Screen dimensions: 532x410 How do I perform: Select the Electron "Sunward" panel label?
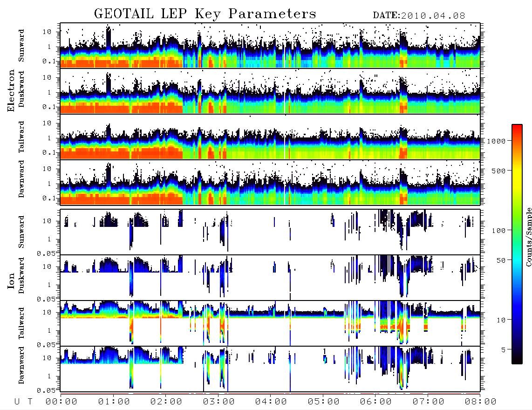point(21,46)
